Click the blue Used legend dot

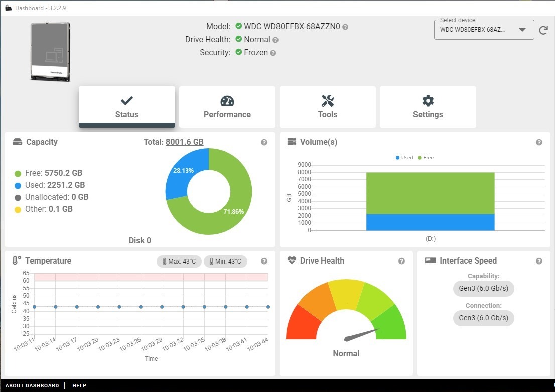point(18,186)
